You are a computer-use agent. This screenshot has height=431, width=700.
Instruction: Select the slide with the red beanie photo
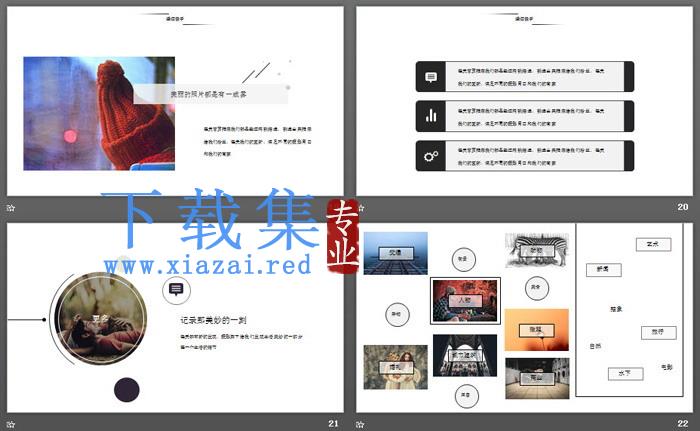click(175, 101)
